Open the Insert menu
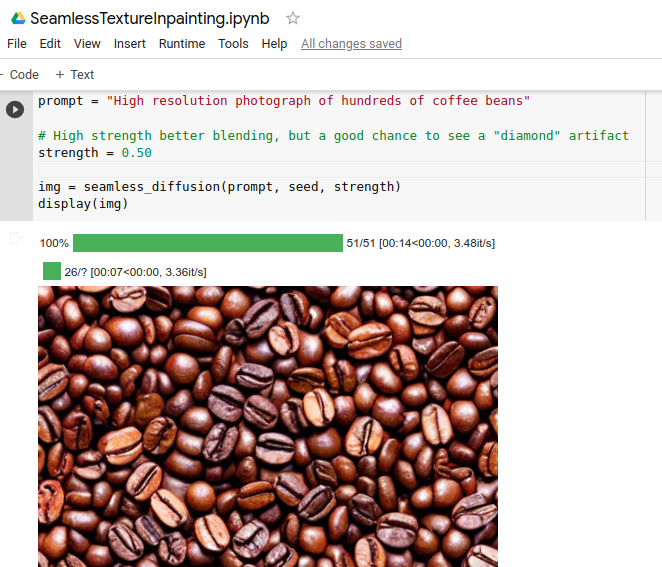 (x=130, y=44)
